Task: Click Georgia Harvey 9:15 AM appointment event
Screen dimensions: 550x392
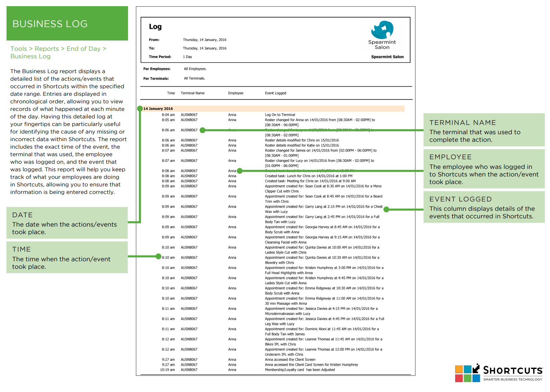Action: (322, 240)
